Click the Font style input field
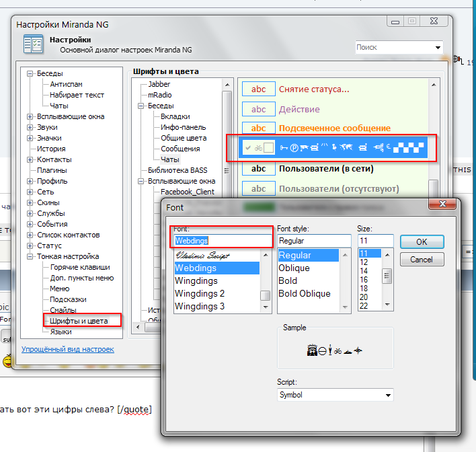Viewport: 476px width, 452px height. [x=314, y=241]
